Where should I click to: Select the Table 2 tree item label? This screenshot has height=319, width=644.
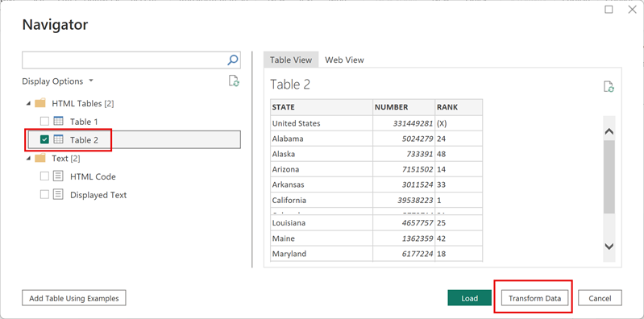click(84, 140)
